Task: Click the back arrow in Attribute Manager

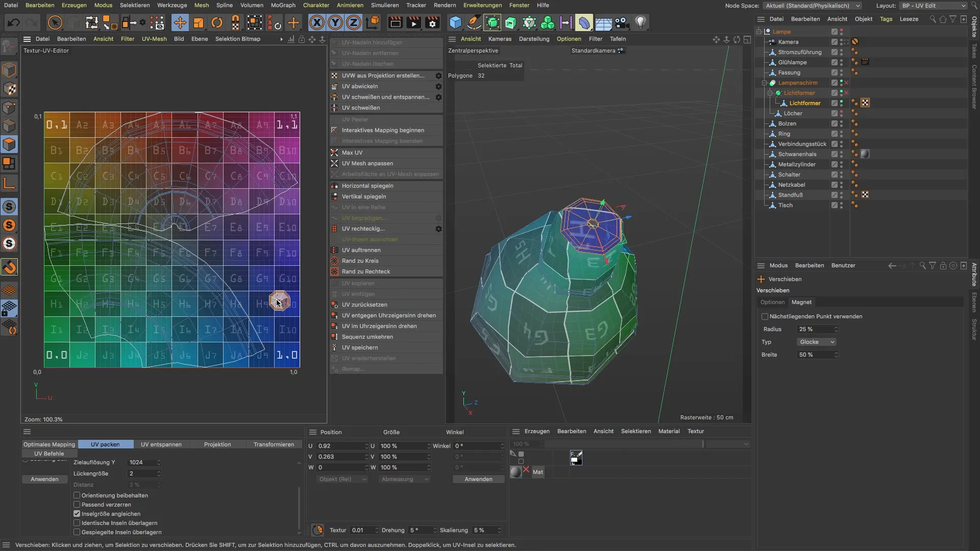Action: pyautogui.click(x=892, y=266)
